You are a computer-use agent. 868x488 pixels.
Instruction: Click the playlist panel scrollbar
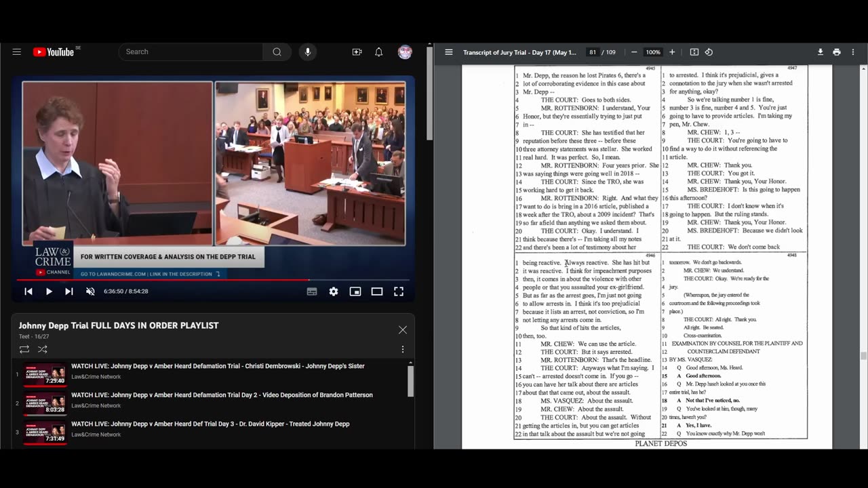tap(410, 381)
